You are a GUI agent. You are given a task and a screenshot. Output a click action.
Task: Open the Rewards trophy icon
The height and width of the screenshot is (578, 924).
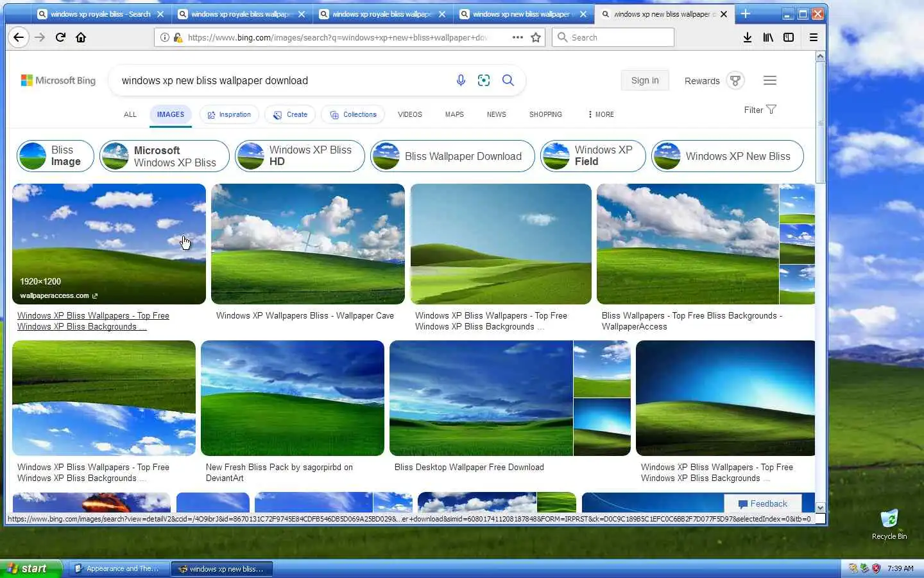point(735,80)
